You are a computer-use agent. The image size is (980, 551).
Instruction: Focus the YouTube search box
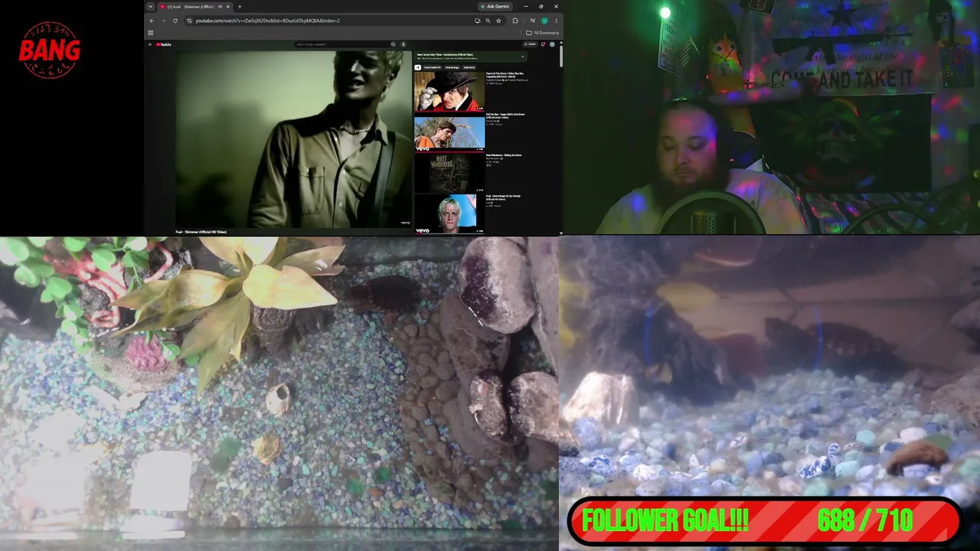[x=342, y=44]
